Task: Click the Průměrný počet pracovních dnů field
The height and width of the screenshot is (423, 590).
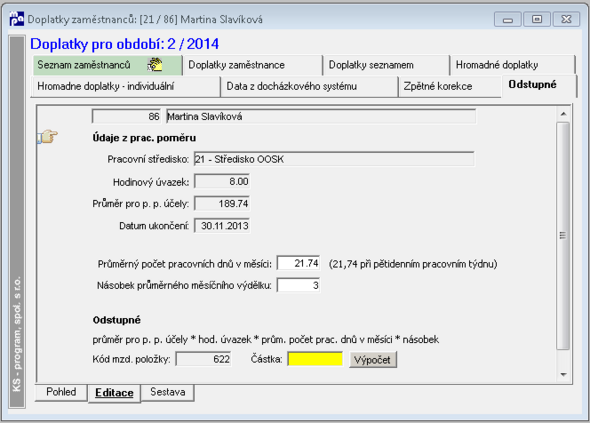Action: point(298,263)
